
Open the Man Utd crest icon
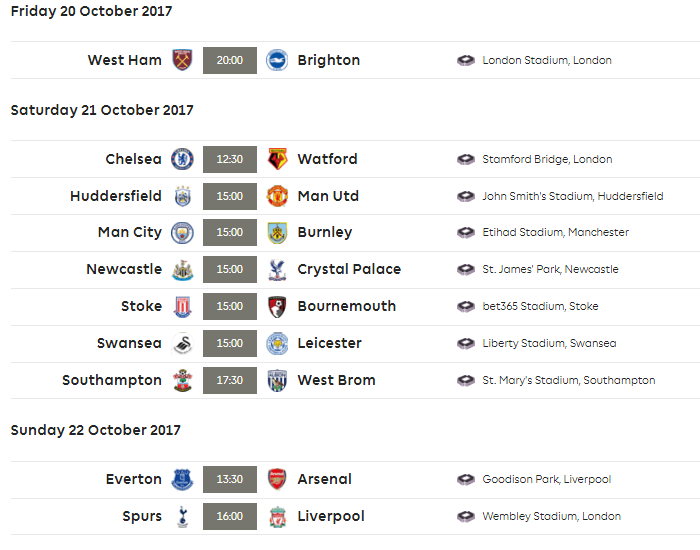point(277,196)
